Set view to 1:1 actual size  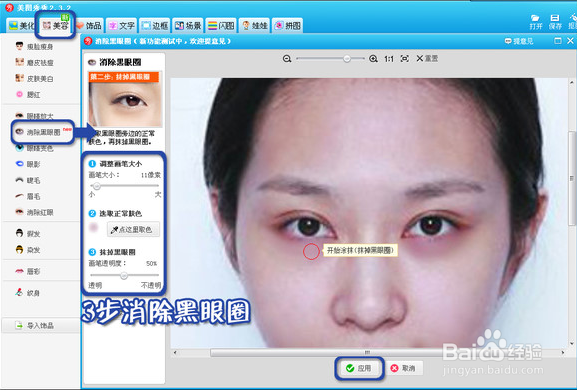coord(389,59)
